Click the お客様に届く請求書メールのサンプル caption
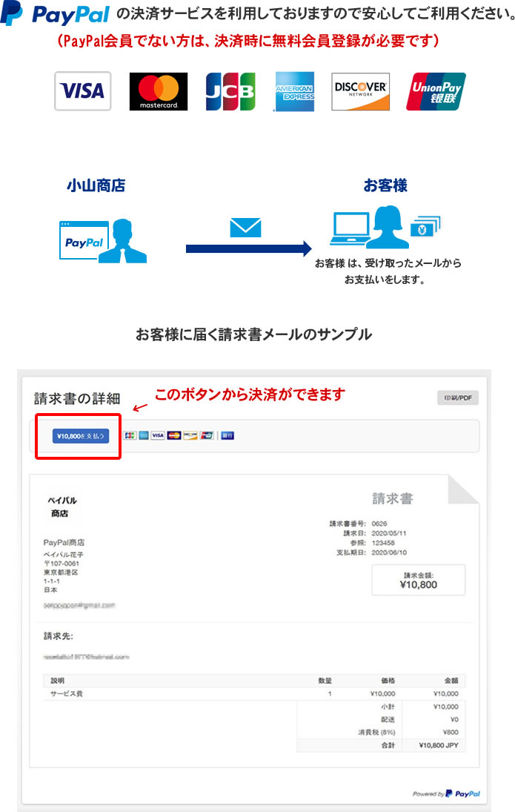The image size is (515, 812). coord(253,334)
